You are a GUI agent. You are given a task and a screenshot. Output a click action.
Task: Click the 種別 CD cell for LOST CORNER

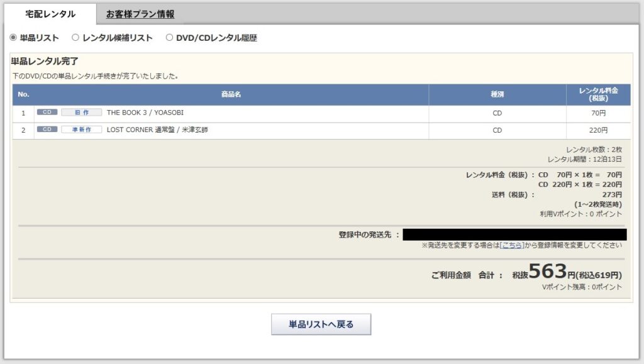tap(497, 131)
